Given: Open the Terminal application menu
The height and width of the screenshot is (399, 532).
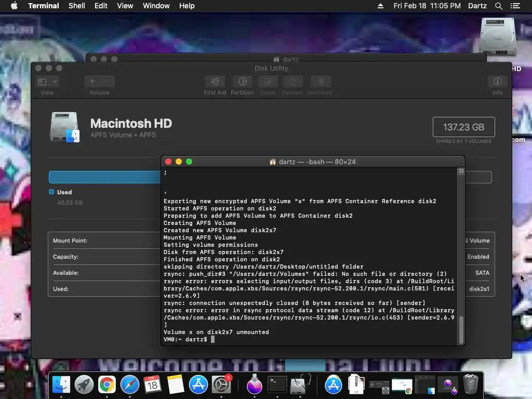Looking at the screenshot, I should click(44, 6).
